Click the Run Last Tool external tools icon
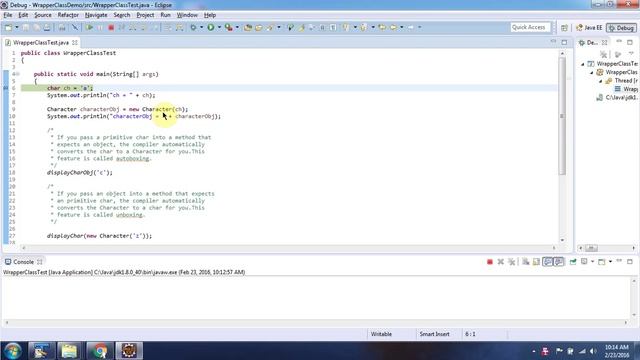 pos(229,28)
